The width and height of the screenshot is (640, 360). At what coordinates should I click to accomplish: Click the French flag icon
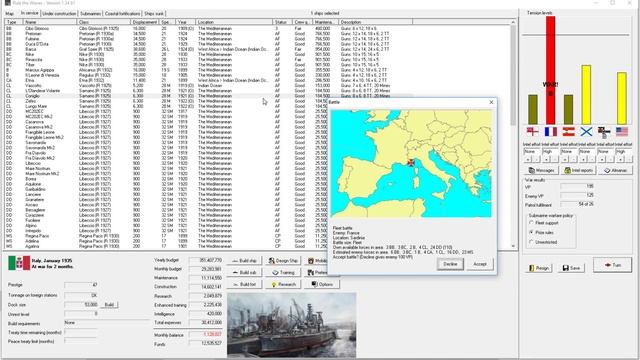coord(551,131)
